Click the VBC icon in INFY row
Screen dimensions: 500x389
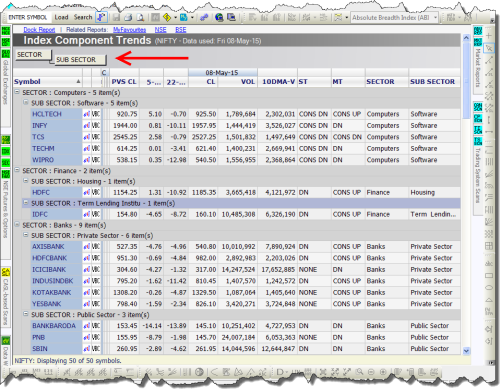[96, 126]
